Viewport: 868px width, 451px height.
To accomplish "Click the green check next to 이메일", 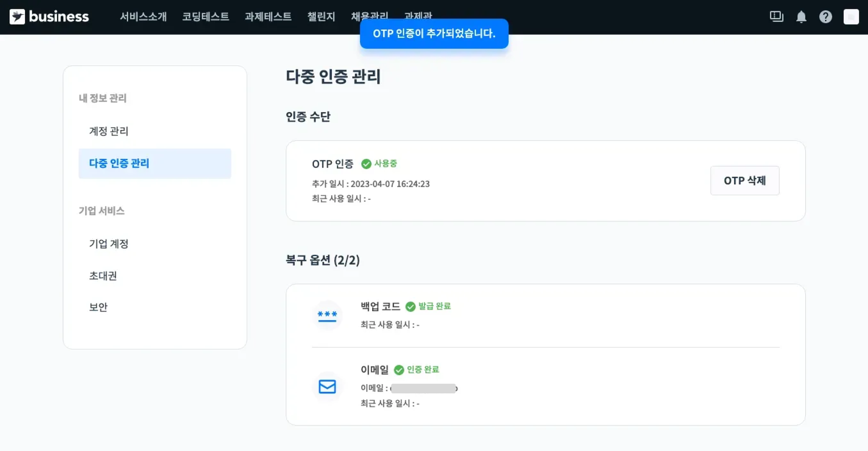I will point(399,370).
